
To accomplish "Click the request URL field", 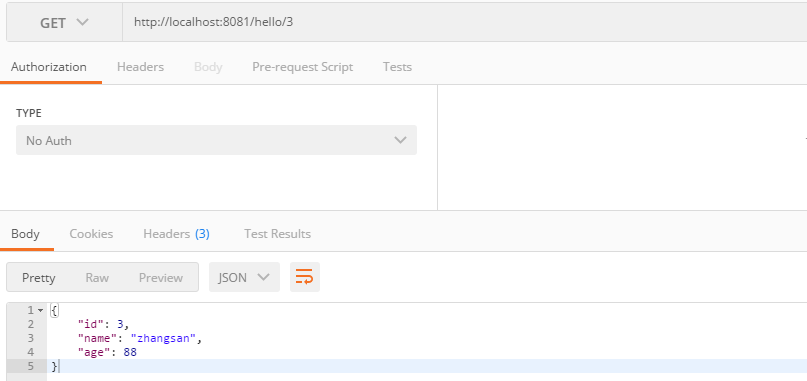I will pyautogui.click(x=465, y=22).
